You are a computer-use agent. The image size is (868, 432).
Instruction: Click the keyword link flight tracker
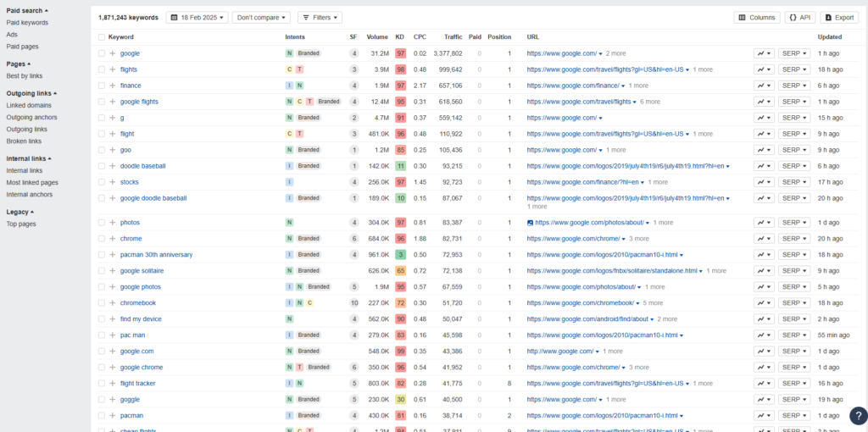coord(138,384)
